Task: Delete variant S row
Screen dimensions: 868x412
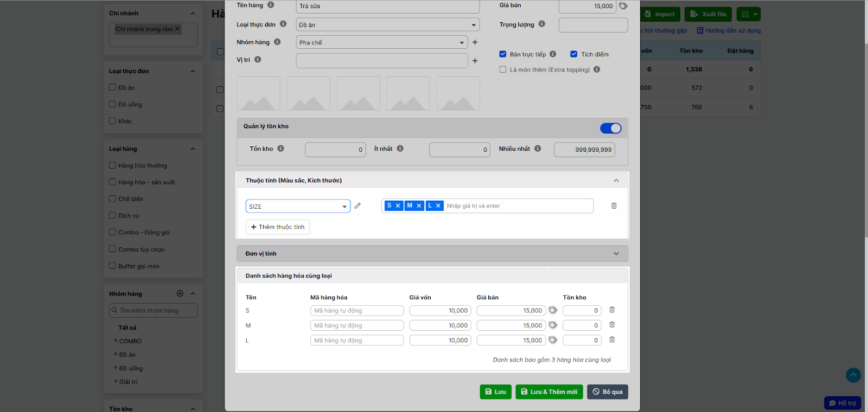Action: 612,310
